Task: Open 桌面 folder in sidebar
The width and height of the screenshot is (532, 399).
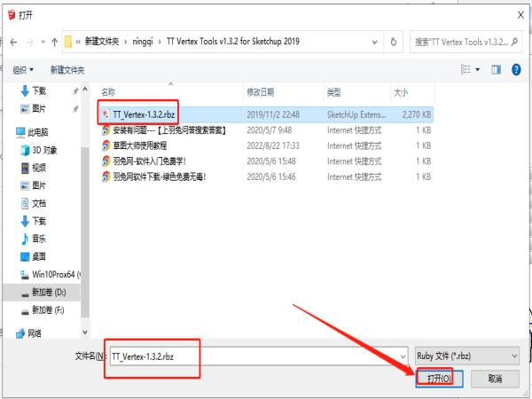Action: [34, 256]
